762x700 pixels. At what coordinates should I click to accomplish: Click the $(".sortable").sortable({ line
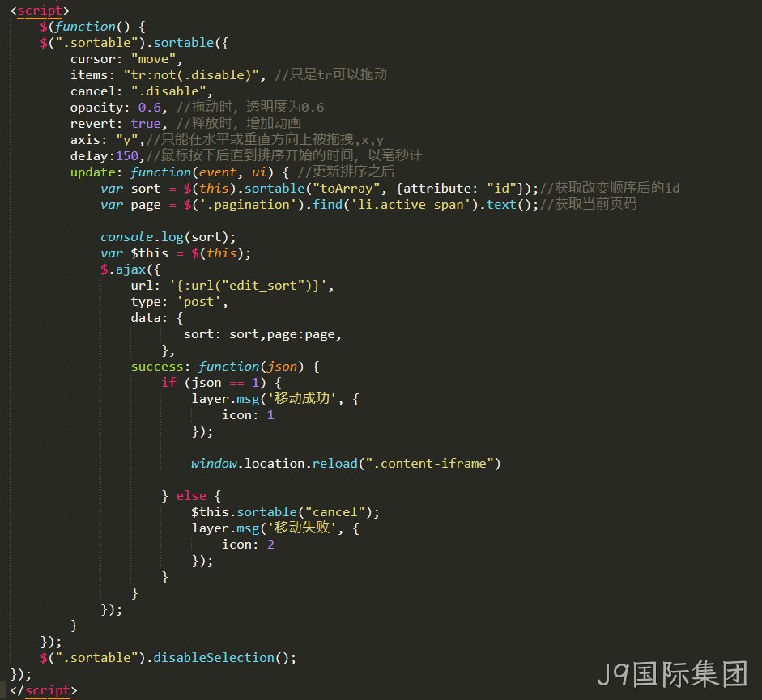(134, 43)
